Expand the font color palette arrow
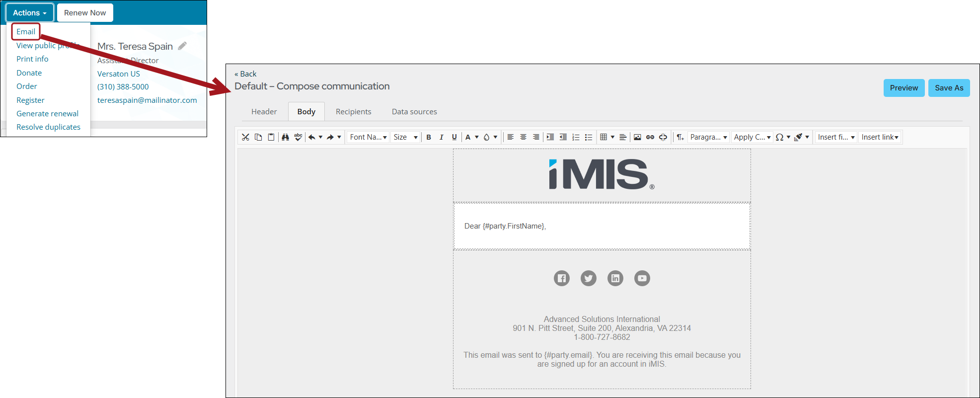 coord(477,137)
